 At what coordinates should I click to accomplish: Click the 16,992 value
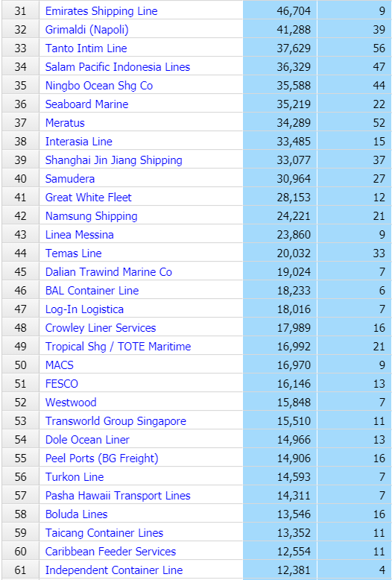tap(280, 347)
